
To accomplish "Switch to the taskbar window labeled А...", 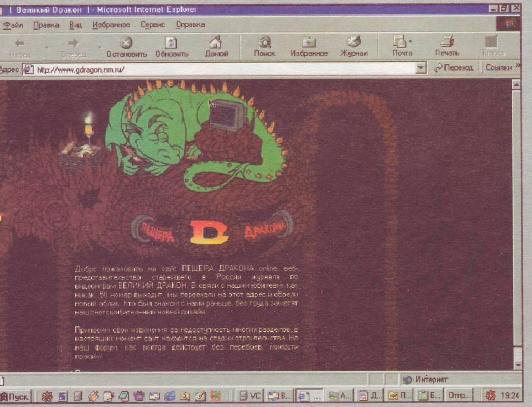I will pyautogui.click(x=339, y=395).
